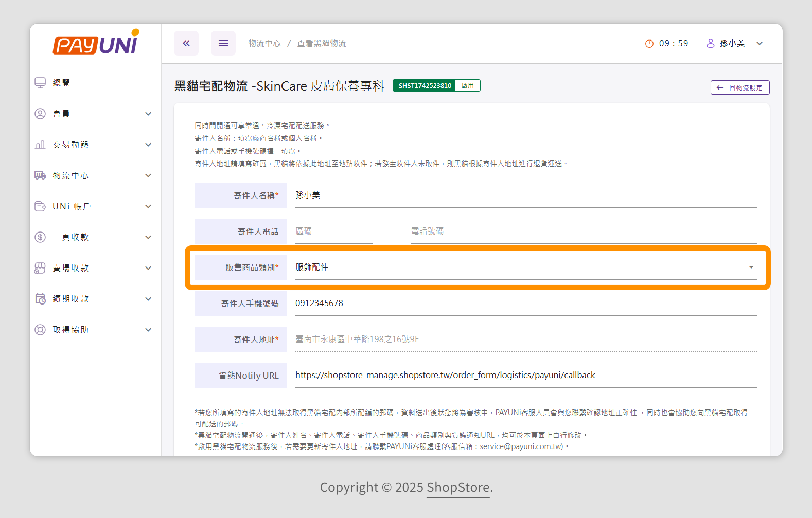Expand the 物流中心 menu chevron
812x518 pixels.
(x=148, y=175)
